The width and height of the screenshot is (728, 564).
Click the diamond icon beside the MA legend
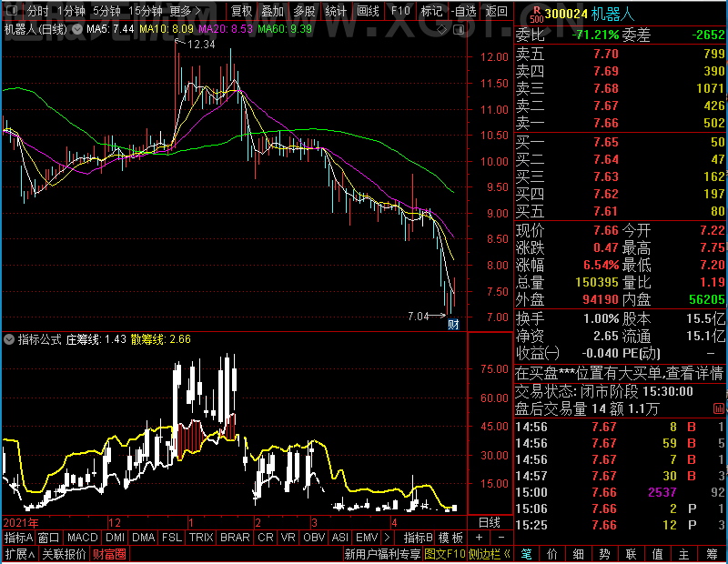(x=442, y=30)
